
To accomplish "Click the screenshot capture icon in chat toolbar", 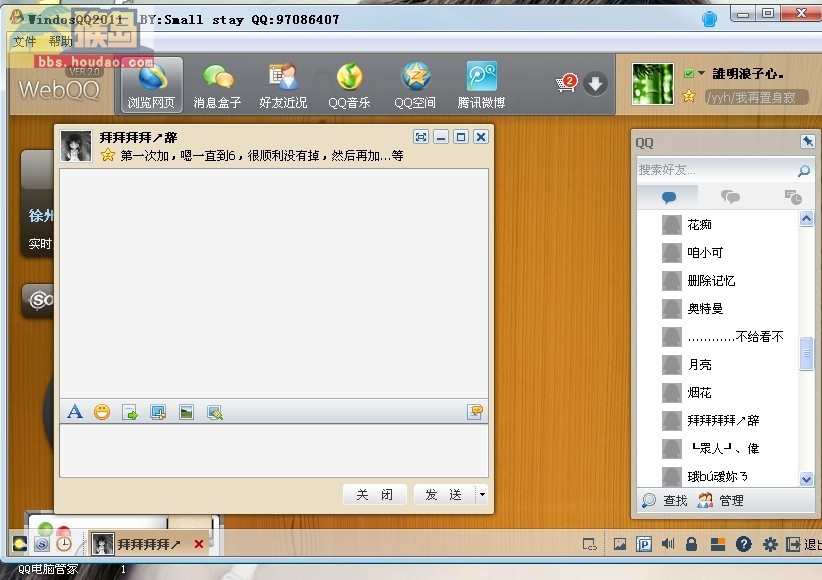I will pos(214,413).
